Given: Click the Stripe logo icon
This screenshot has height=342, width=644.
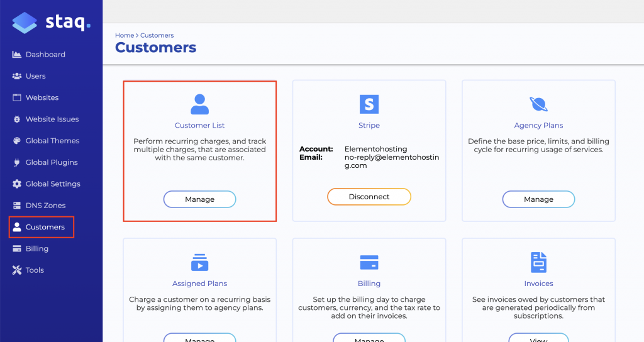Looking at the screenshot, I should (x=369, y=104).
